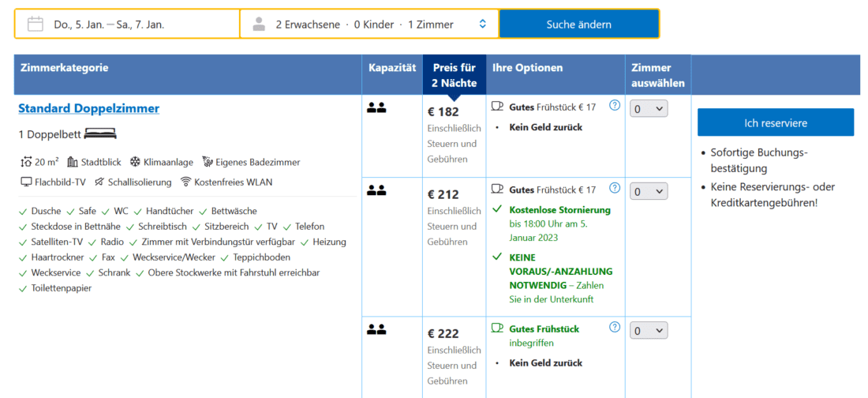Viewport: 868px width, 398px height.
Task: Click the Stadtblick city view icon
Action: click(73, 162)
